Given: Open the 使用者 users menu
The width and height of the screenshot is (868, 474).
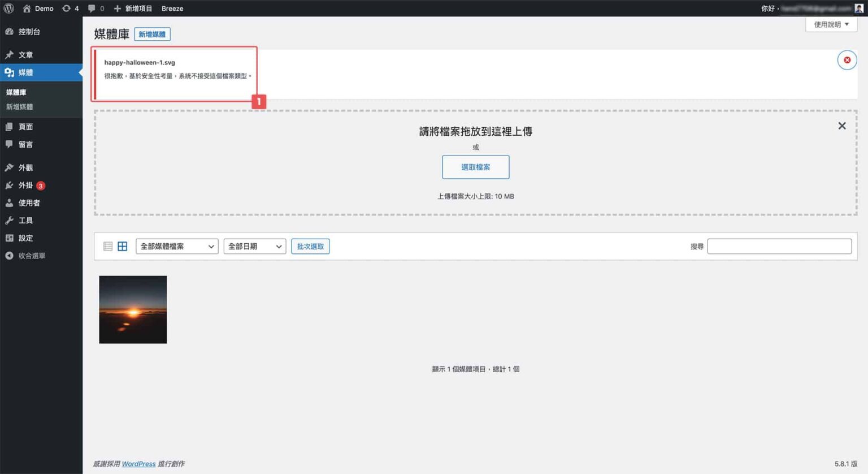Looking at the screenshot, I should [41, 202].
